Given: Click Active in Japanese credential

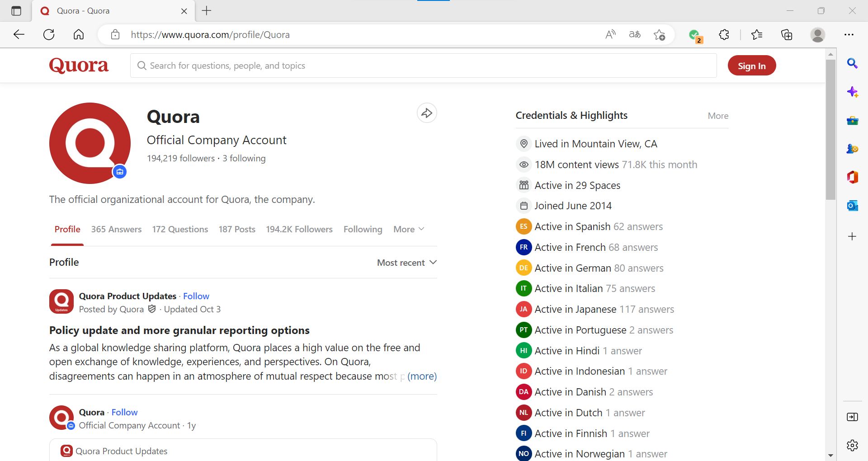Looking at the screenshot, I should click(595, 309).
